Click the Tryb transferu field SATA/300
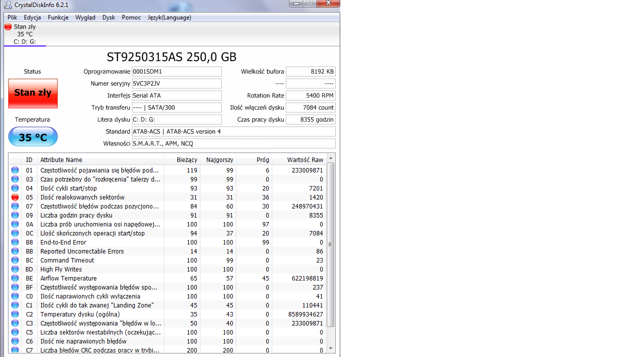644x357 pixels. click(176, 107)
